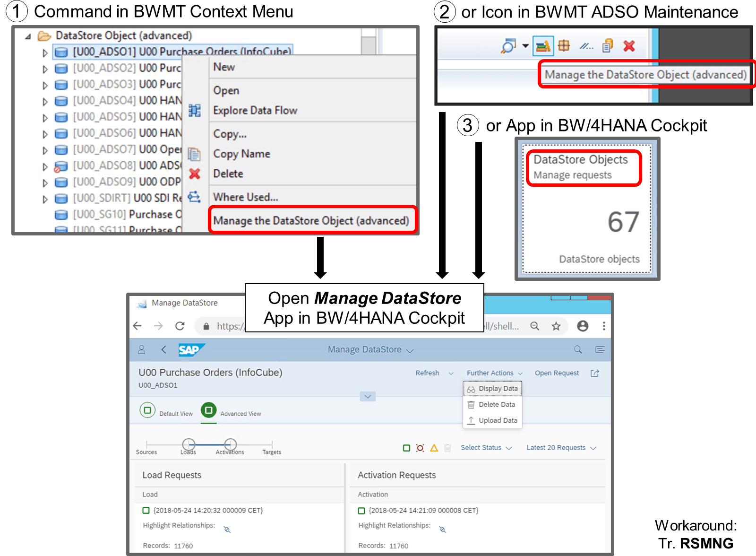Click the orange grid icon in ADSO toolbar
756x556 pixels.
(564, 45)
